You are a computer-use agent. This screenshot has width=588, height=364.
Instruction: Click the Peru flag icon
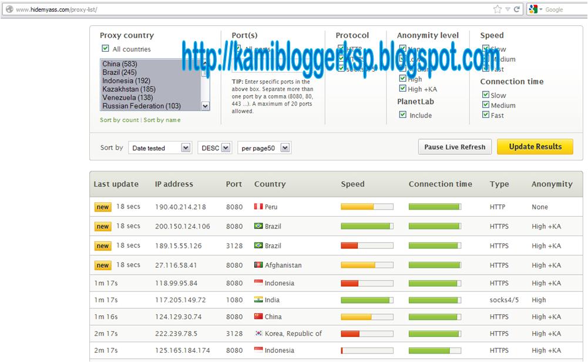(258, 206)
